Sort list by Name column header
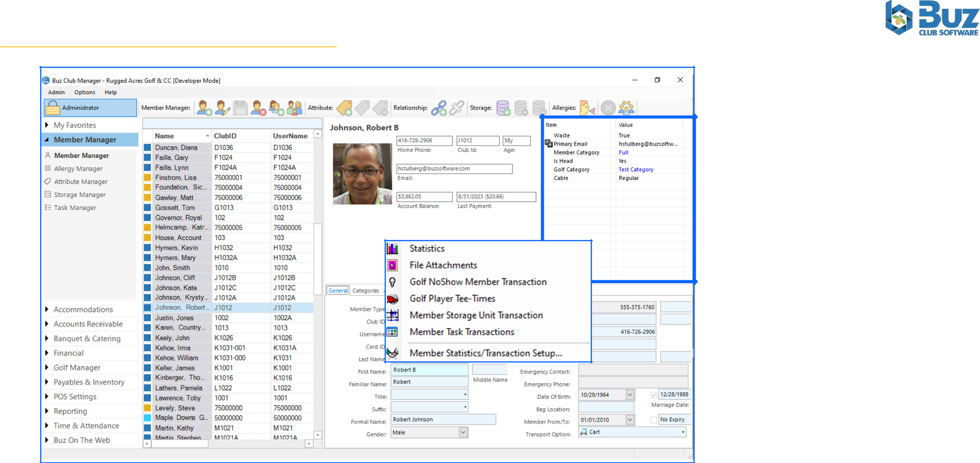This screenshot has width=980, height=463. pos(181,136)
